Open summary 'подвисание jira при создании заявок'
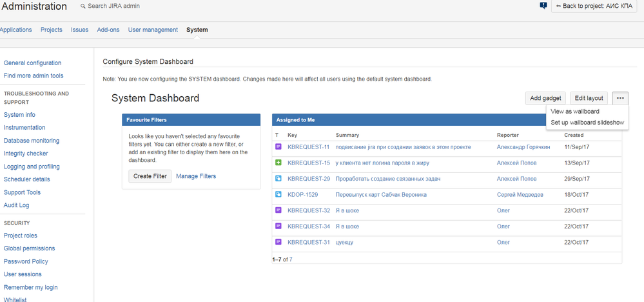Viewport: 644px width, 302px height. 404,146
